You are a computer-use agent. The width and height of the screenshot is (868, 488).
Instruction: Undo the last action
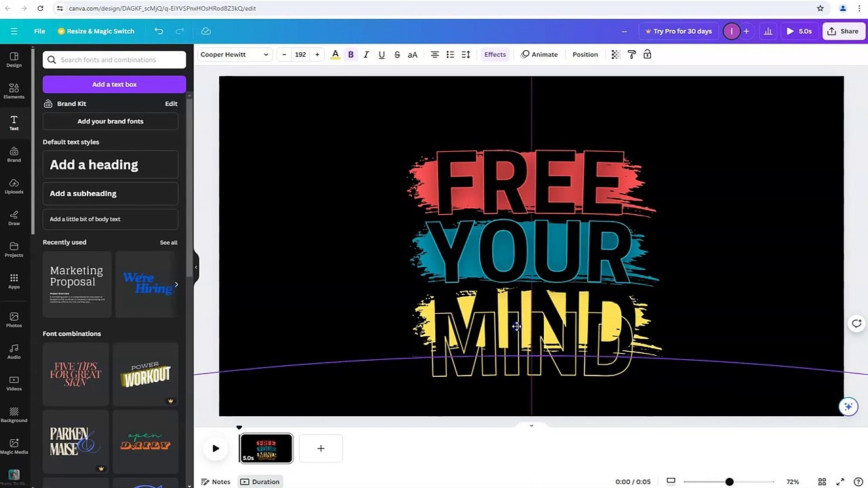click(159, 31)
